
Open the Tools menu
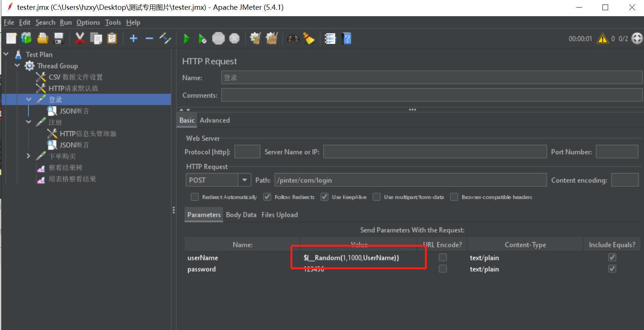[x=113, y=22]
